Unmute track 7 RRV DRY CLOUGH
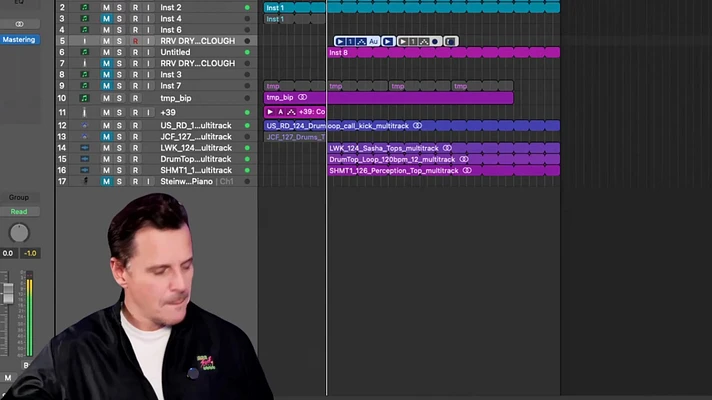The image size is (712, 400). (106, 63)
